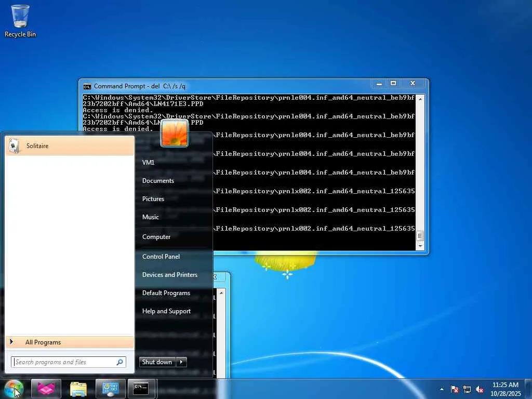Open Help and Support
The height and width of the screenshot is (399, 532).
point(166,311)
